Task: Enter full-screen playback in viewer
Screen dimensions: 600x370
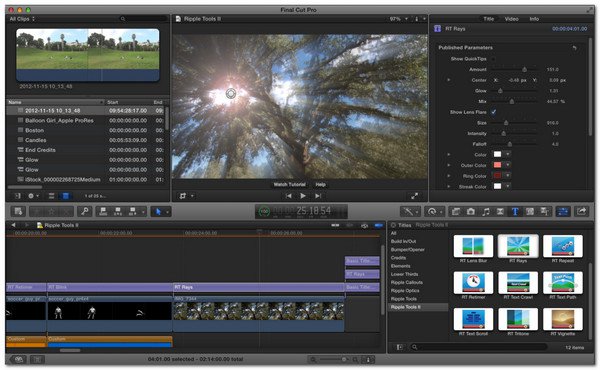Action: [414, 196]
